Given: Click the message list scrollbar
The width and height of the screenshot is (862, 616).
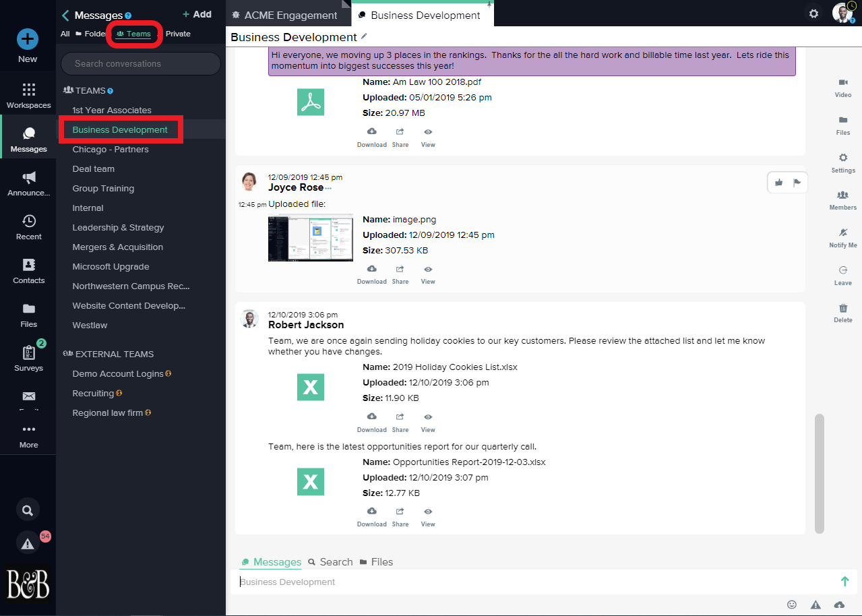Looking at the screenshot, I should tap(819, 473).
